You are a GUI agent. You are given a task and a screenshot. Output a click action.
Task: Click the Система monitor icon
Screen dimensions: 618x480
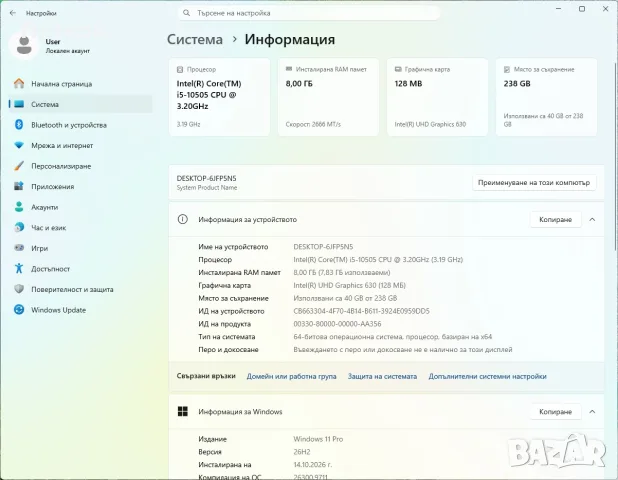[x=19, y=104]
